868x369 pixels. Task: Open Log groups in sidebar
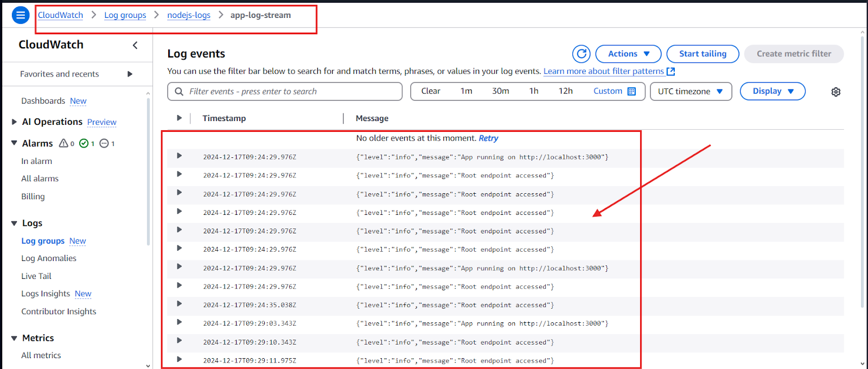coord(43,241)
